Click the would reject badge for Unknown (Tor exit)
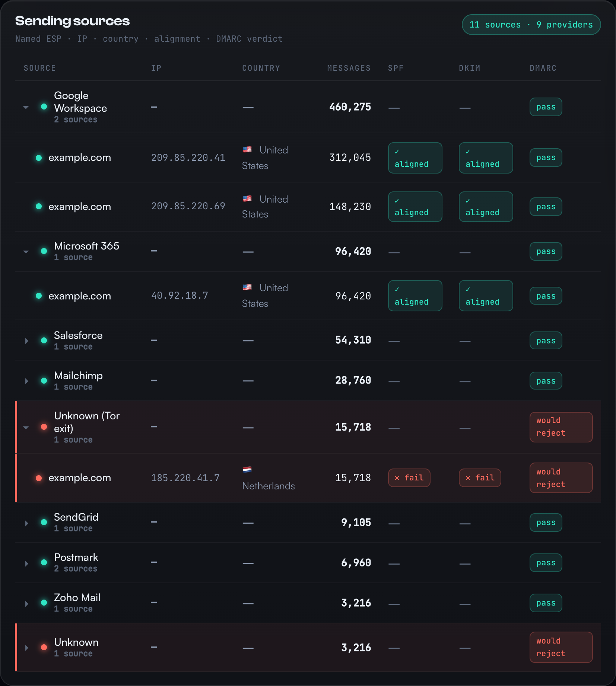Image resolution: width=616 pixels, height=686 pixels. [x=561, y=427]
